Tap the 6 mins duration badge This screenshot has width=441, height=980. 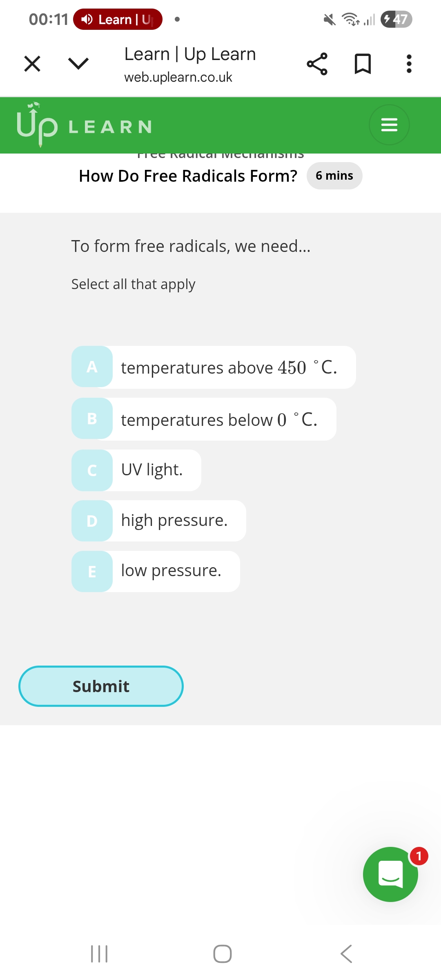click(x=334, y=176)
